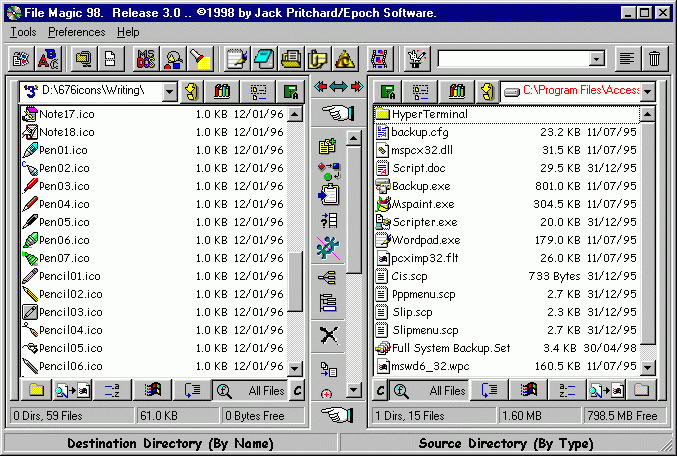The height and width of the screenshot is (456, 677).
Task: Click the Windows flag icon in right pane
Action: pos(528,390)
